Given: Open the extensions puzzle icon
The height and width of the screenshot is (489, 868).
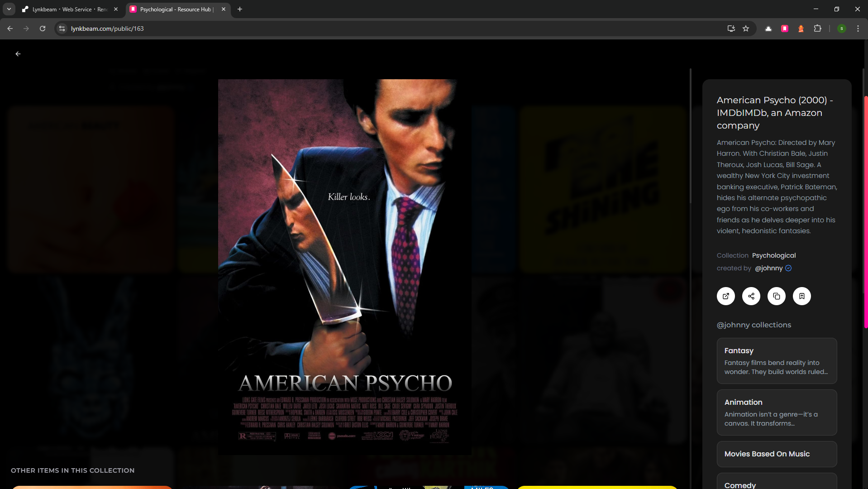Looking at the screenshot, I should (817, 29).
